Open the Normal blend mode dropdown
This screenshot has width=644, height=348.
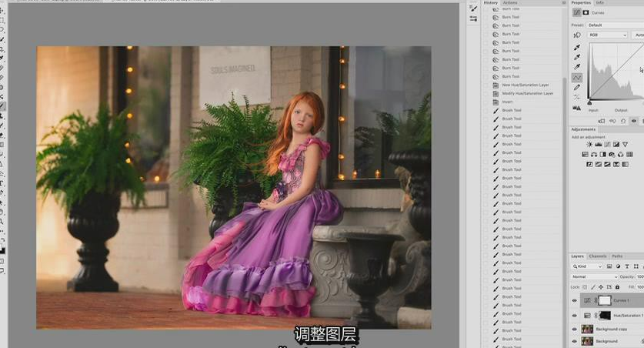pos(594,277)
